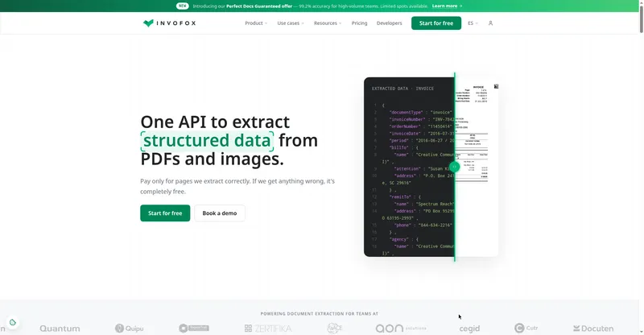
Task: Click the "phone" line in code
Action: (423, 225)
